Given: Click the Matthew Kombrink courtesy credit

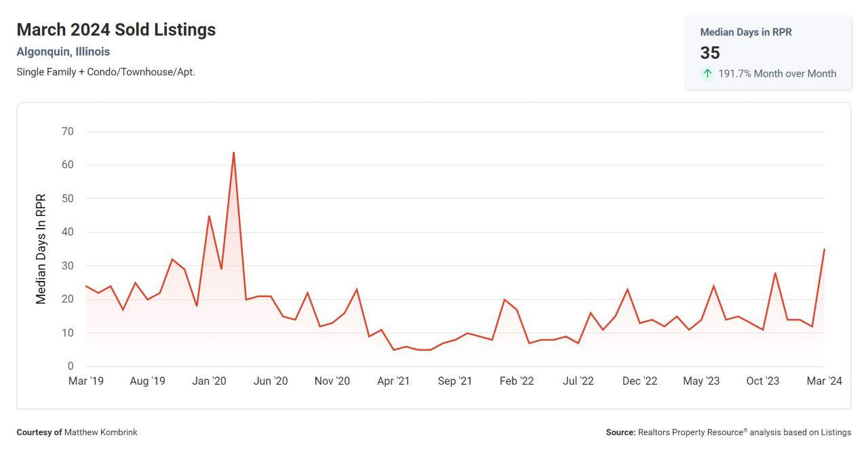Looking at the screenshot, I should 100,432.
